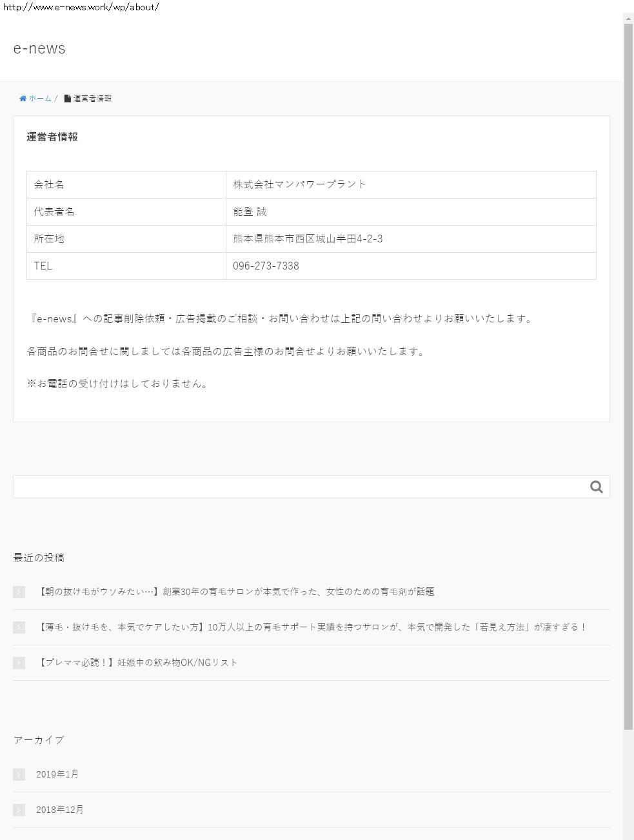Click arrow icon beside 薄毛・抜け毛 post
The image size is (634, 840).
[19, 627]
